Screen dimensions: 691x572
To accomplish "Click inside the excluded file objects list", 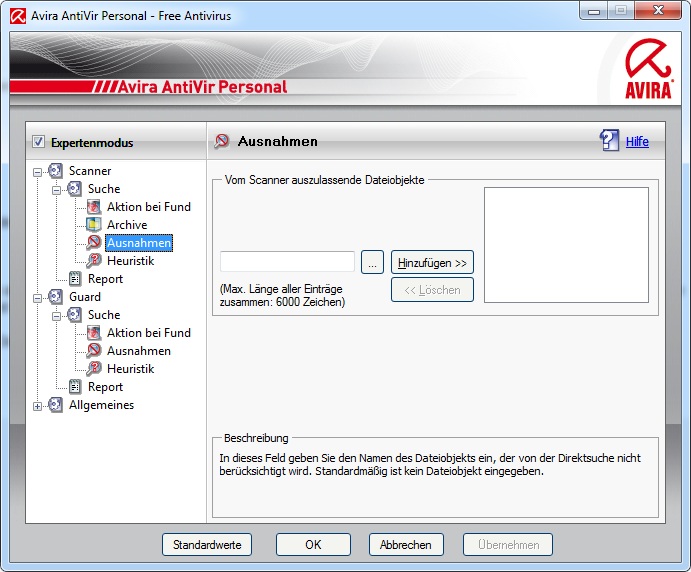I will (566, 245).
